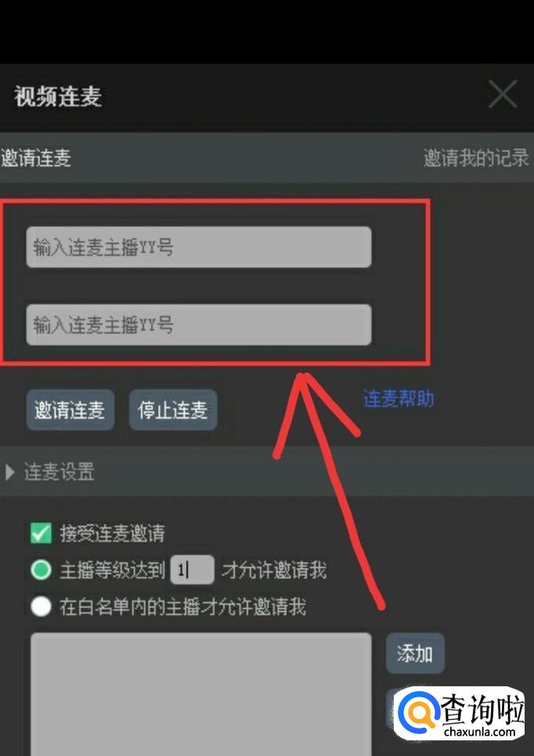Click the anchor level number box
This screenshot has height=756, width=534.
[x=193, y=570]
